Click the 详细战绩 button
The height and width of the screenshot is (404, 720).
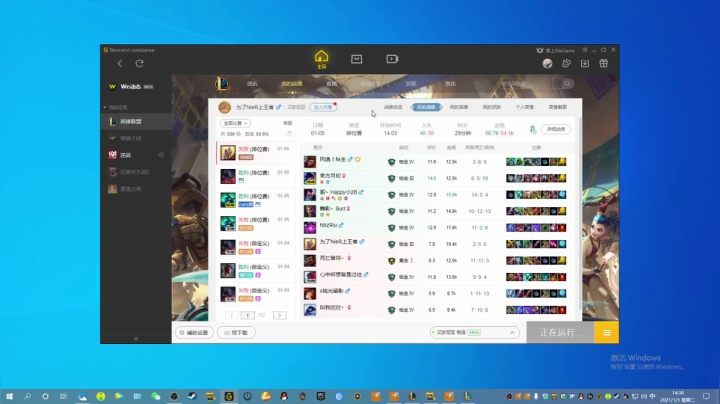(556, 129)
